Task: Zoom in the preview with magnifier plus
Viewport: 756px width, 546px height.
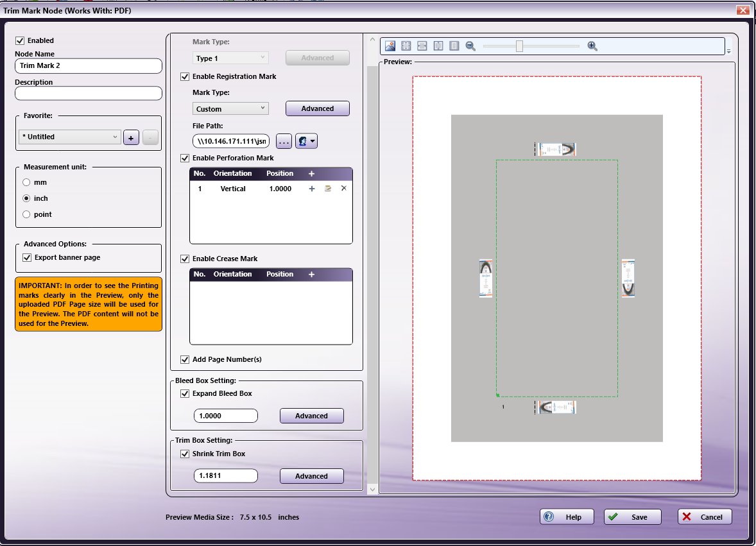Action: 592,46
